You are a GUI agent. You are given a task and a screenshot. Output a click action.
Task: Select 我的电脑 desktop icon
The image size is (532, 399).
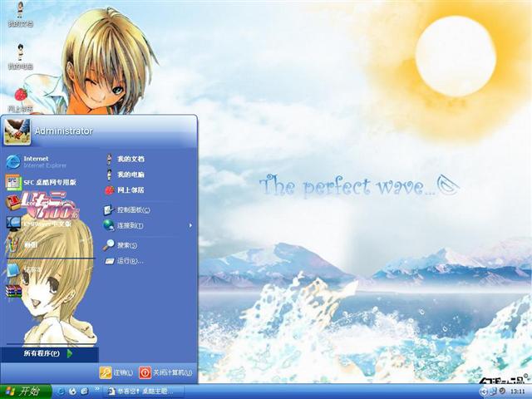coord(20,57)
